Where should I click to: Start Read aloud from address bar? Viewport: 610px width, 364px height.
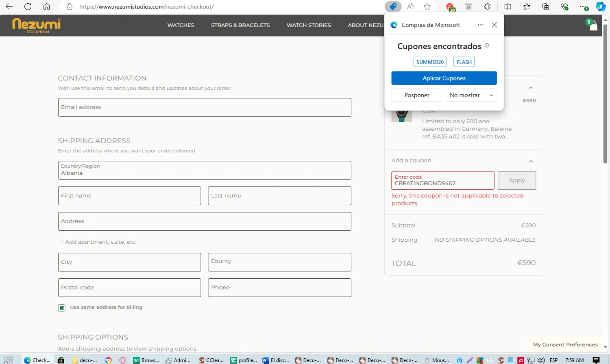pyautogui.click(x=410, y=6)
